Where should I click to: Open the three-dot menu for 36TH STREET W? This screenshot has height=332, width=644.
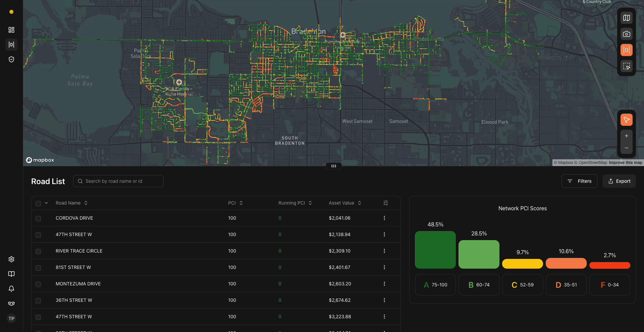[x=384, y=300]
